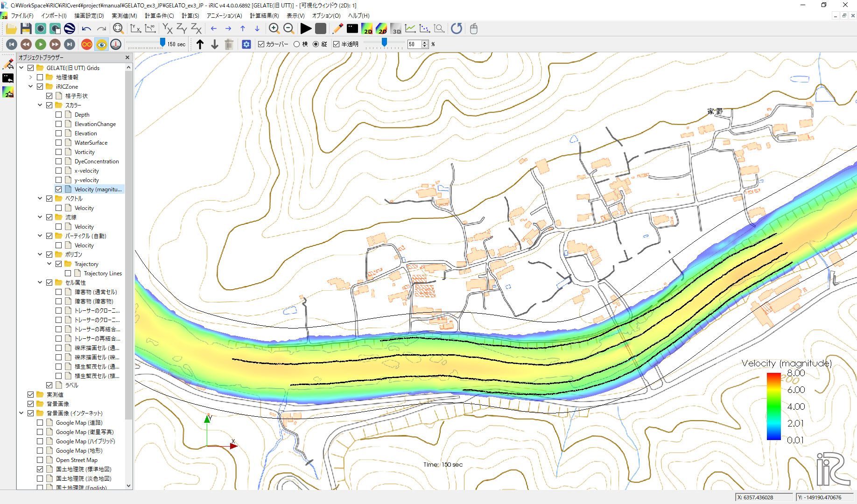Open animation speed clock icon
Viewport: 857px width, 504px height.
tap(116, 44)
